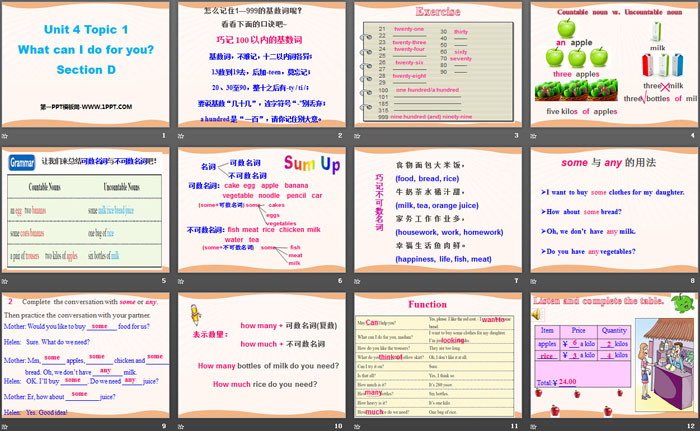Click the blue Grammar label badge

point(22,161)
